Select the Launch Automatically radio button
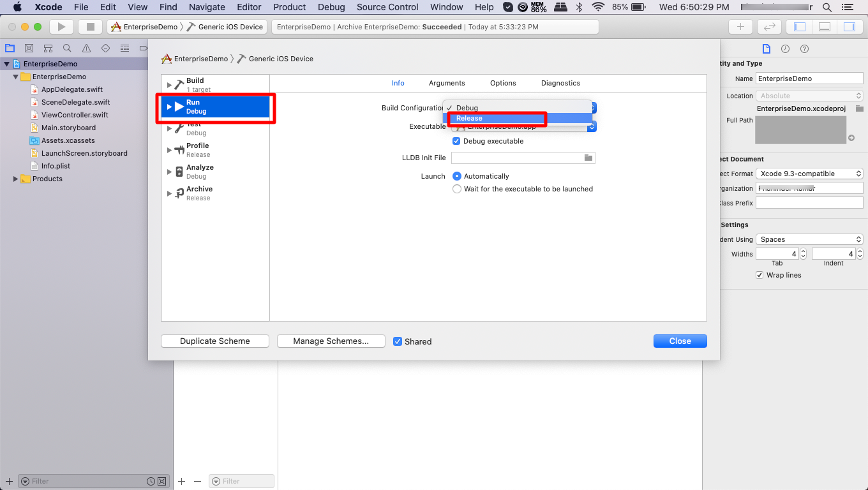The height and width of the screenshot is (490, 868). pos(457,176)
